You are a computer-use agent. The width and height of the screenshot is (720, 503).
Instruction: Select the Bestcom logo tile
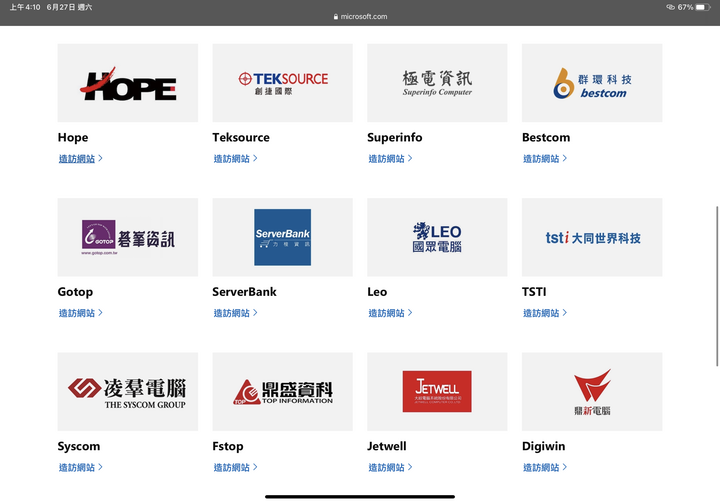592,83
